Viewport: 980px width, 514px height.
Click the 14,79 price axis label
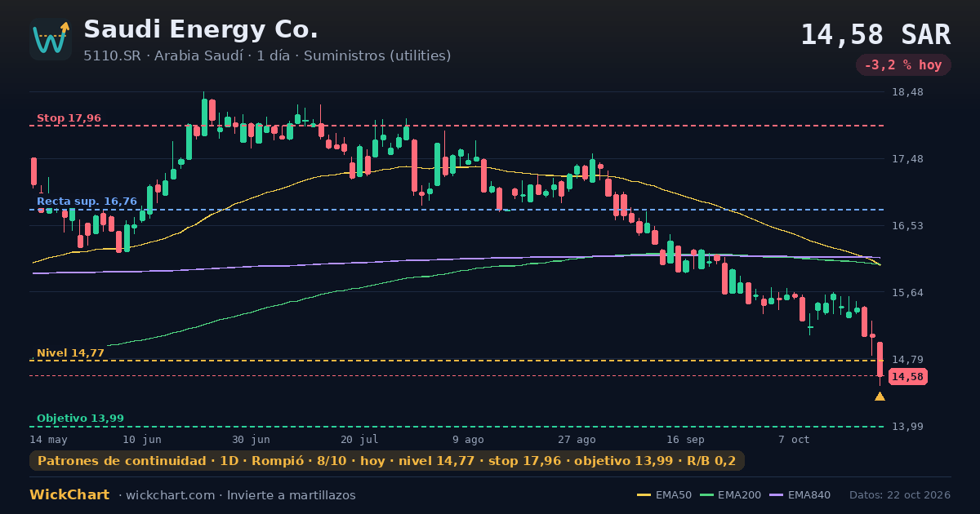907,360
